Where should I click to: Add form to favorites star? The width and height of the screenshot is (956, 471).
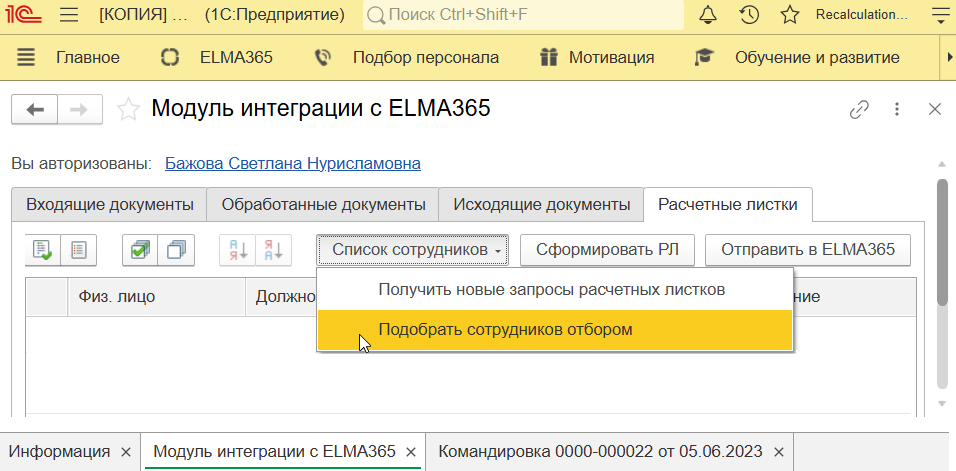[127, 110]
